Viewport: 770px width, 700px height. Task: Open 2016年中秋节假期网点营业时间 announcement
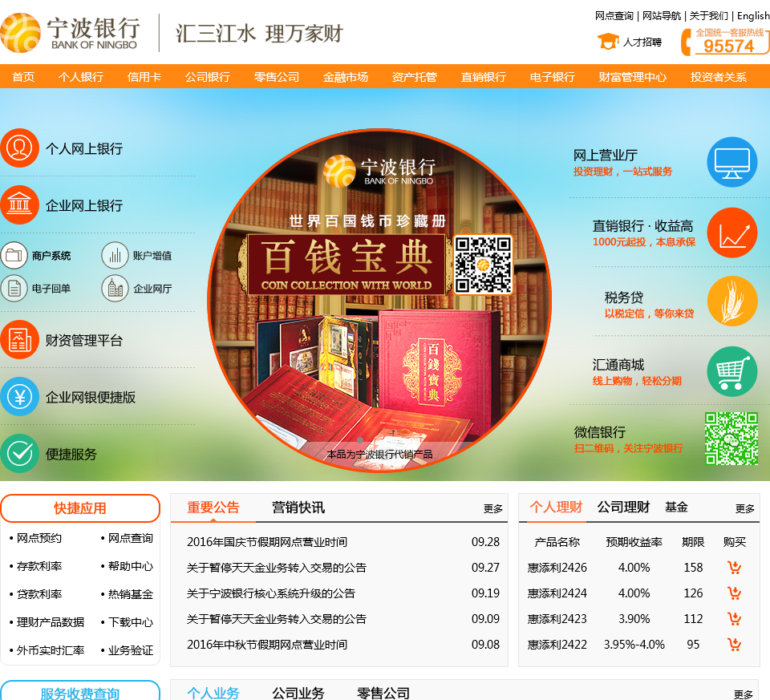[x=266, y=645]
